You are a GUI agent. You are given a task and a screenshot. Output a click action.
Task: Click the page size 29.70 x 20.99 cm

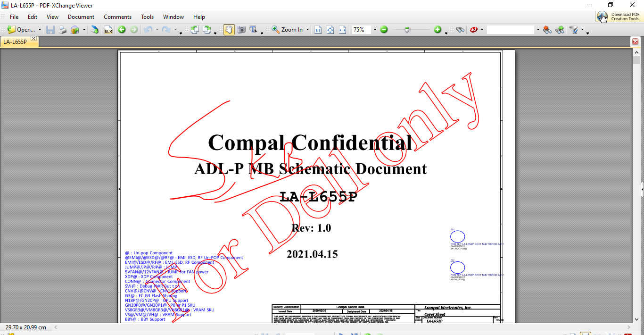(x=26, y=327)
